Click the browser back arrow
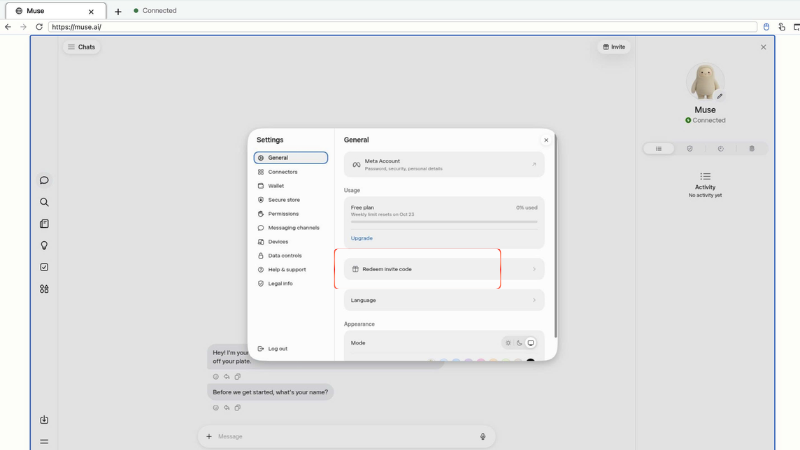 click(8, 27)
